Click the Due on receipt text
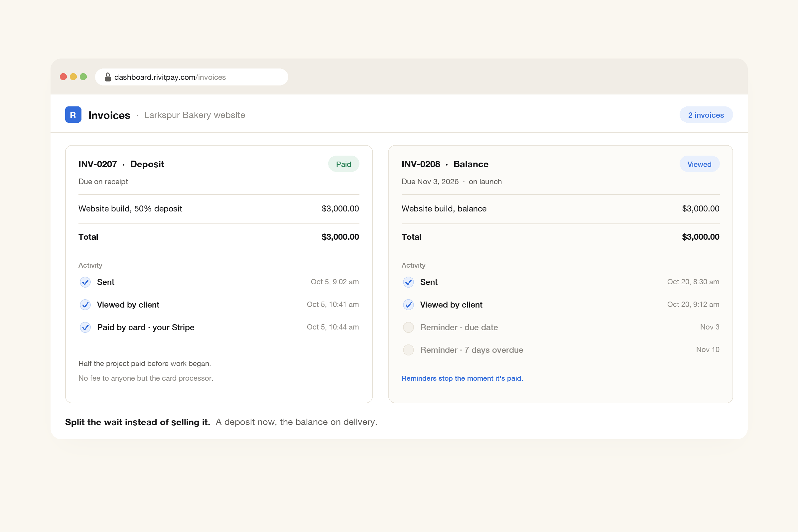The width and height of the screenshot is (798, 532). [x=103, y=182]
